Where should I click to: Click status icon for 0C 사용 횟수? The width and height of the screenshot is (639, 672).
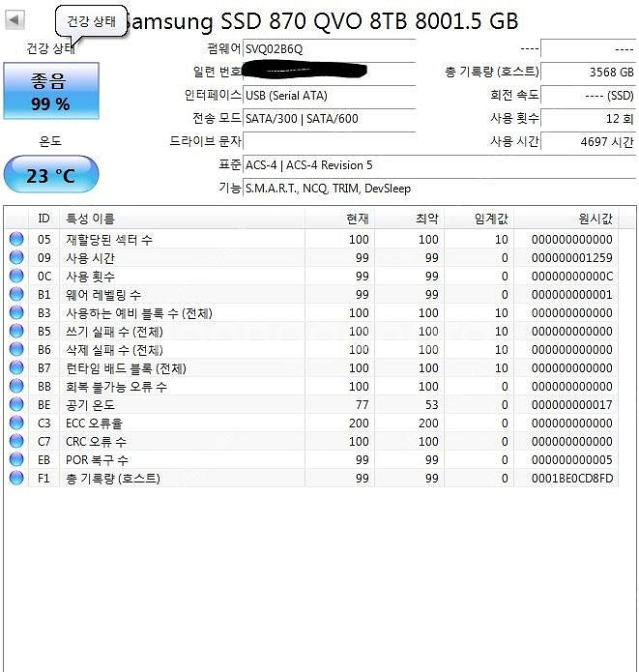pyautogui.click(x=16, y=276)
